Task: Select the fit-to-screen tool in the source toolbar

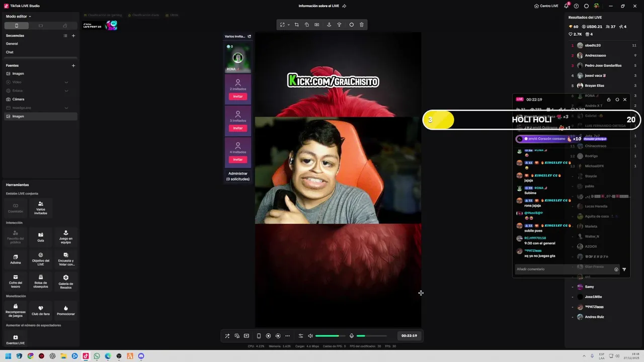Action: tap(282, 25)
